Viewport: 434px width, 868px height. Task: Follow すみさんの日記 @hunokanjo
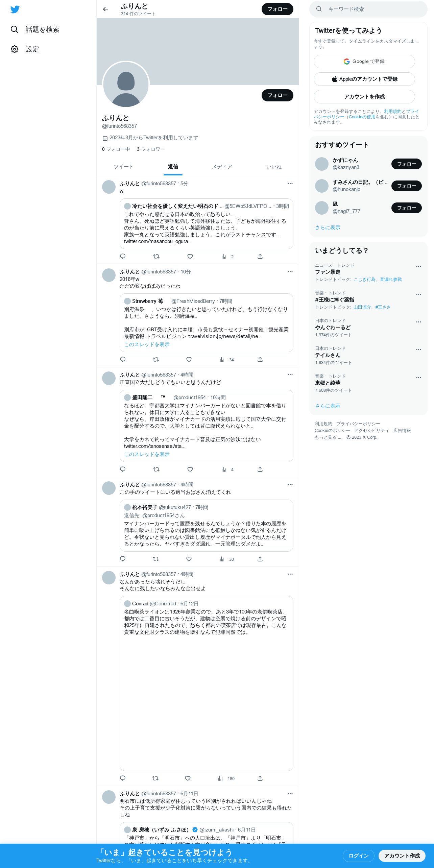pos(406,186)
